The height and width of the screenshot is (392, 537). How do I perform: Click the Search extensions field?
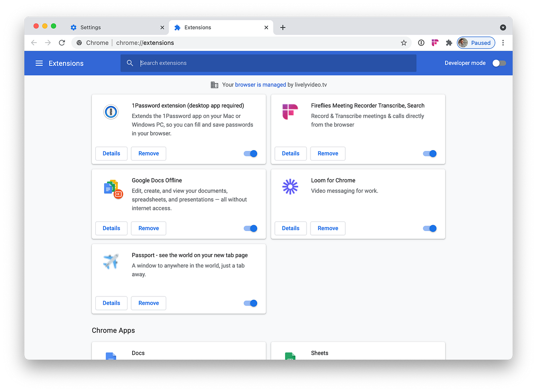point(268,63)
